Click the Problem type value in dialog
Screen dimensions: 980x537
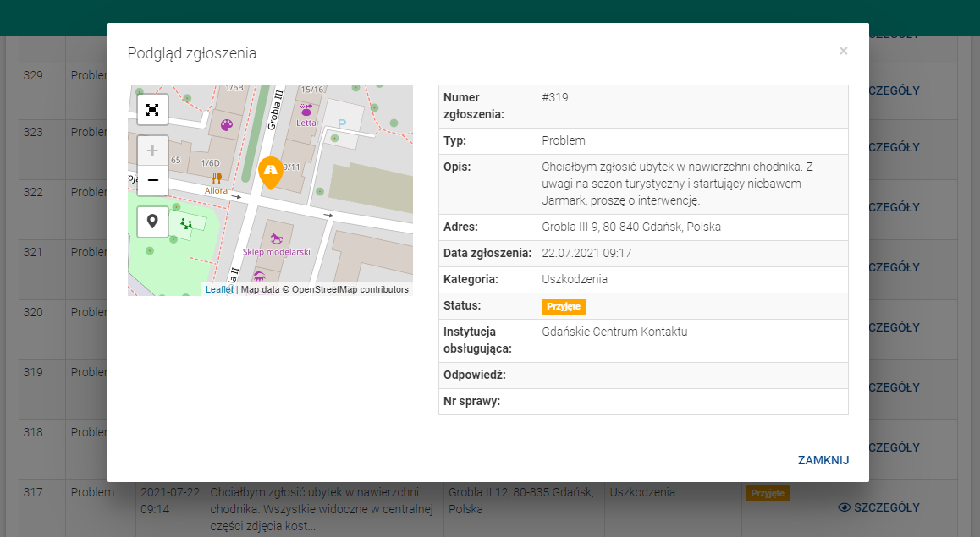click(x=564, y=140)
